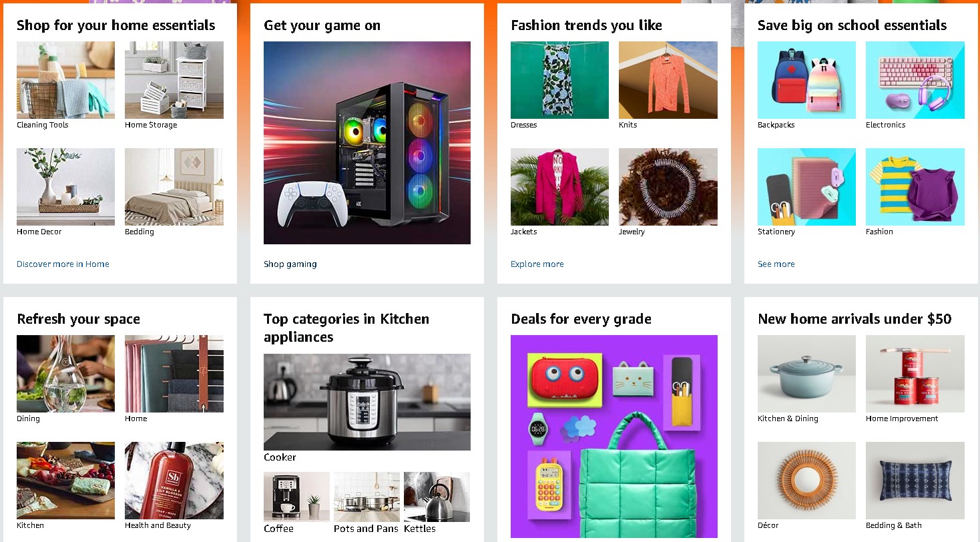Open the Cooker pressure cooker image

point(367,402)
